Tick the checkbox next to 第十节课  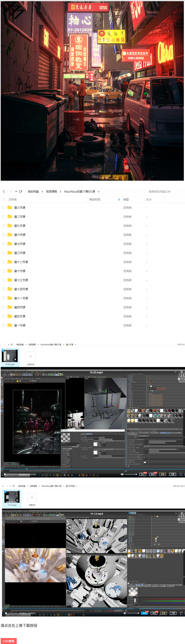3,271
